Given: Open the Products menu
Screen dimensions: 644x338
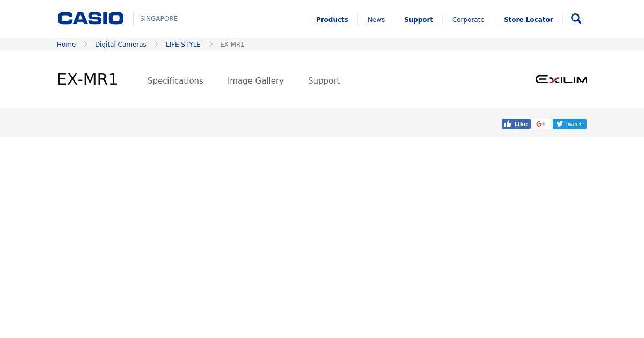Looking at the screenshot, I should coord(332,19).
